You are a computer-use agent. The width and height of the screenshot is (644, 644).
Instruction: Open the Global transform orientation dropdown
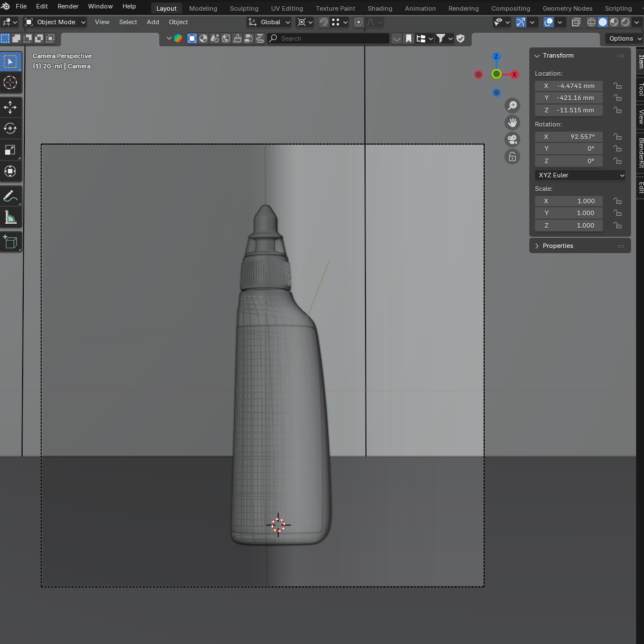269,22
